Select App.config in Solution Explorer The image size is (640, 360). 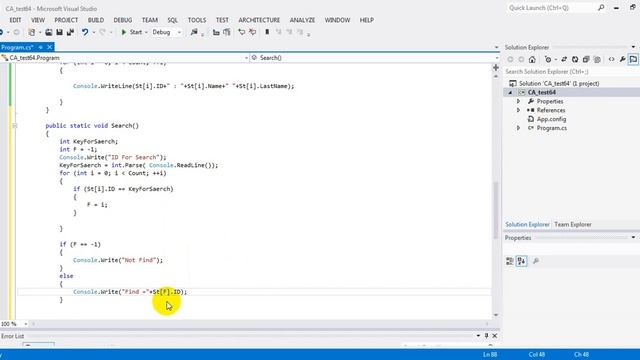[551, 119]
